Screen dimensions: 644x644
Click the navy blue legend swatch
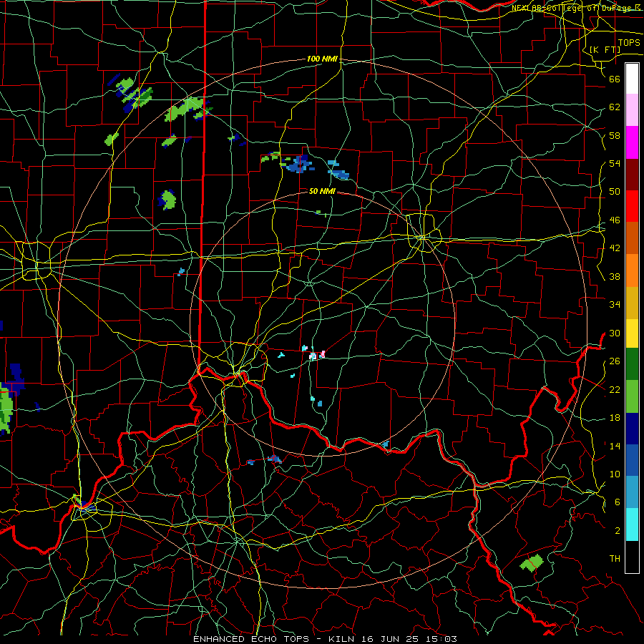pos(632,429)
